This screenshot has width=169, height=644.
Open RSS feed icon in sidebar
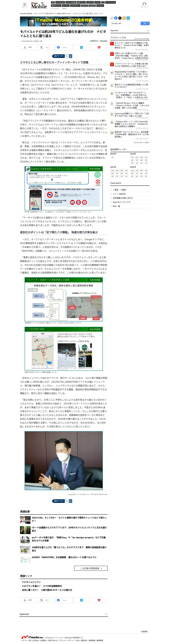point(124,18)
